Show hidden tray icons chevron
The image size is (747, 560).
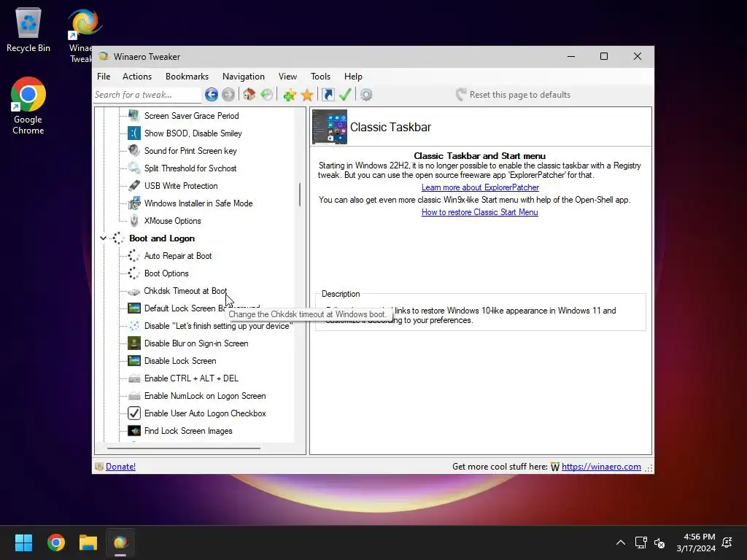tap(621, 542)
